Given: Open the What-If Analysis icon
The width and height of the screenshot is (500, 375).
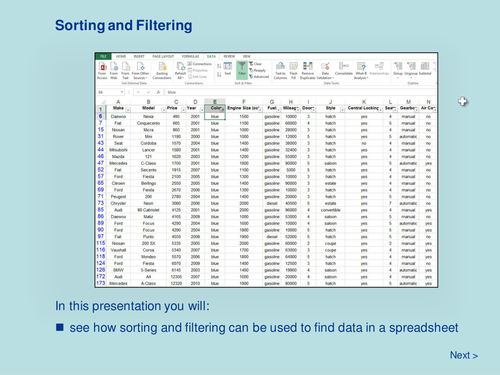Looking at the screenshot, I should [x=361, y=71].
